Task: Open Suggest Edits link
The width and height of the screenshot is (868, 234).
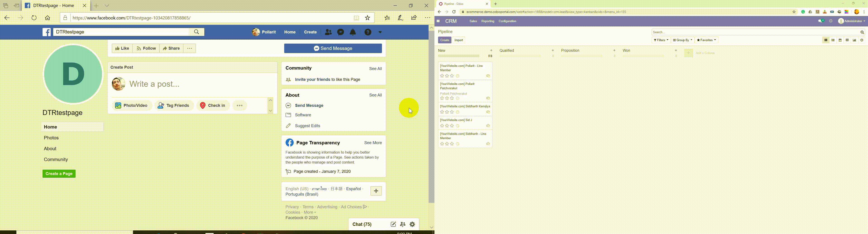Action: click(308, 126)
